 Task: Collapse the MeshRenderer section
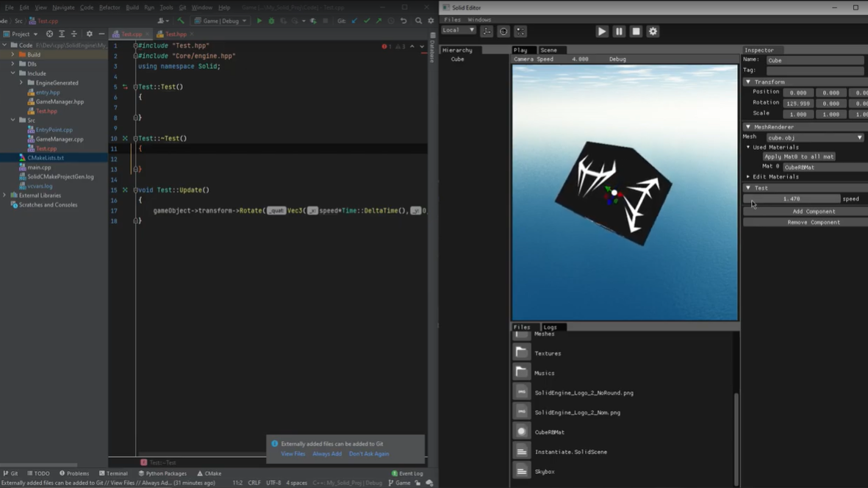click(x=748, y=126)
